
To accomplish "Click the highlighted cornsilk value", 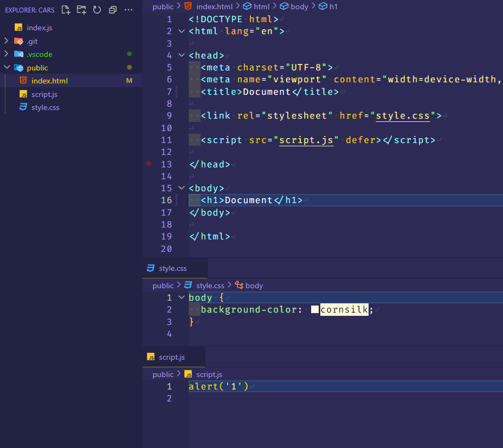I will pos(344,309).
